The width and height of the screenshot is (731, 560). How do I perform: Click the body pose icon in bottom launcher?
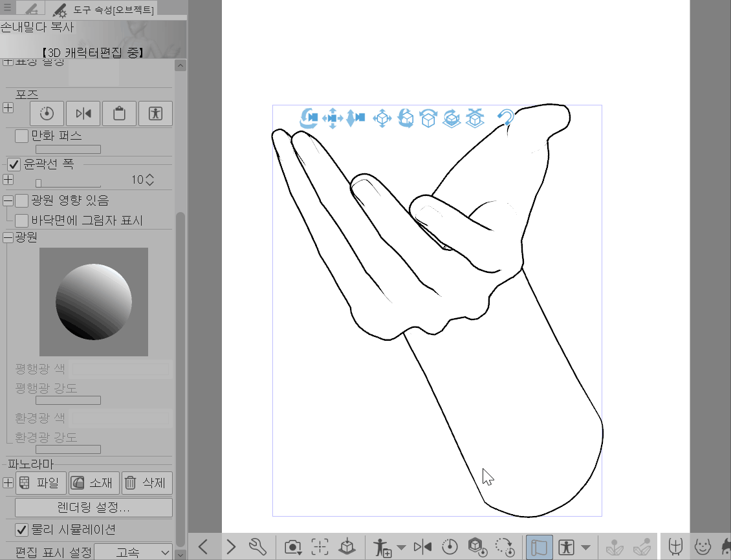tap(566, 546)
